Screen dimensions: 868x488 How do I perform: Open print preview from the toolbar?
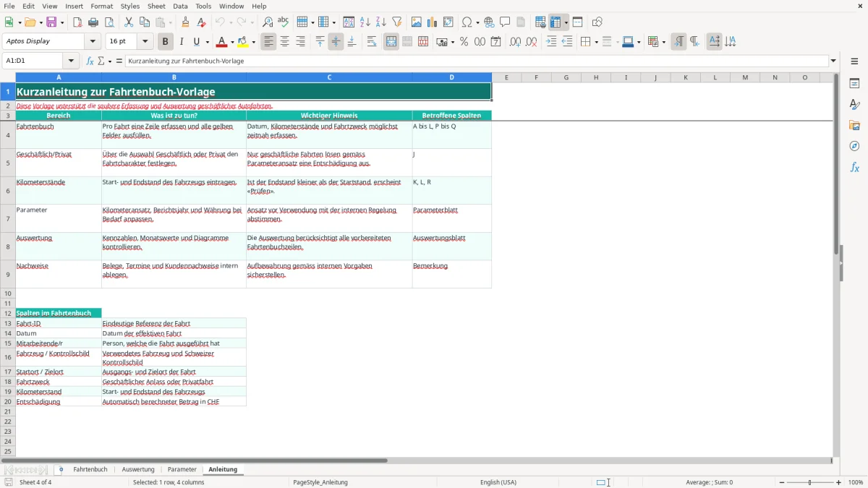tap(109, 22)
